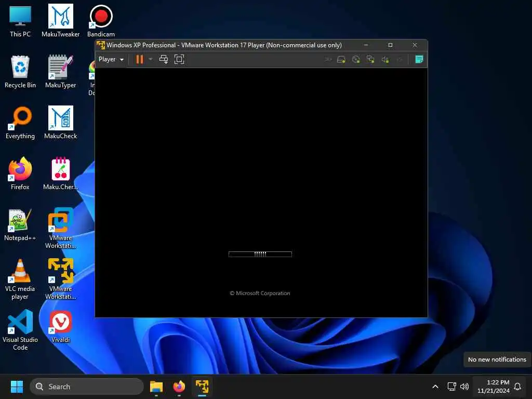Click the notification bell icon
The height and width of the screenshot is (399, 532).
517,387
